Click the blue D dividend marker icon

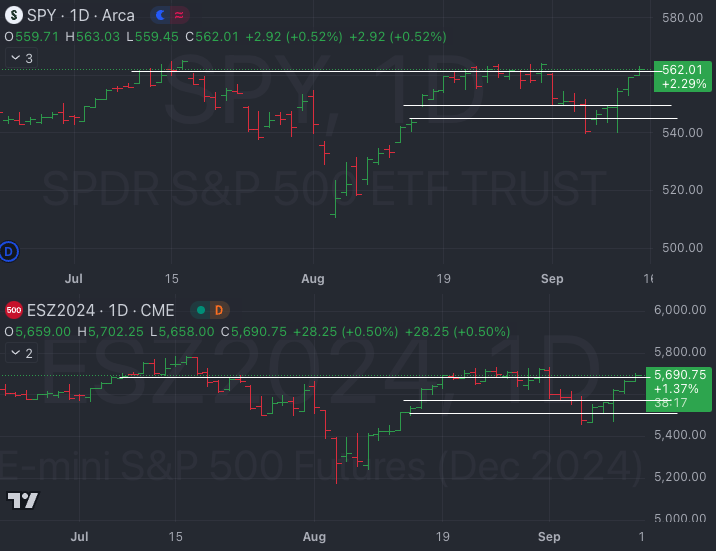click(x=10, y=250)
